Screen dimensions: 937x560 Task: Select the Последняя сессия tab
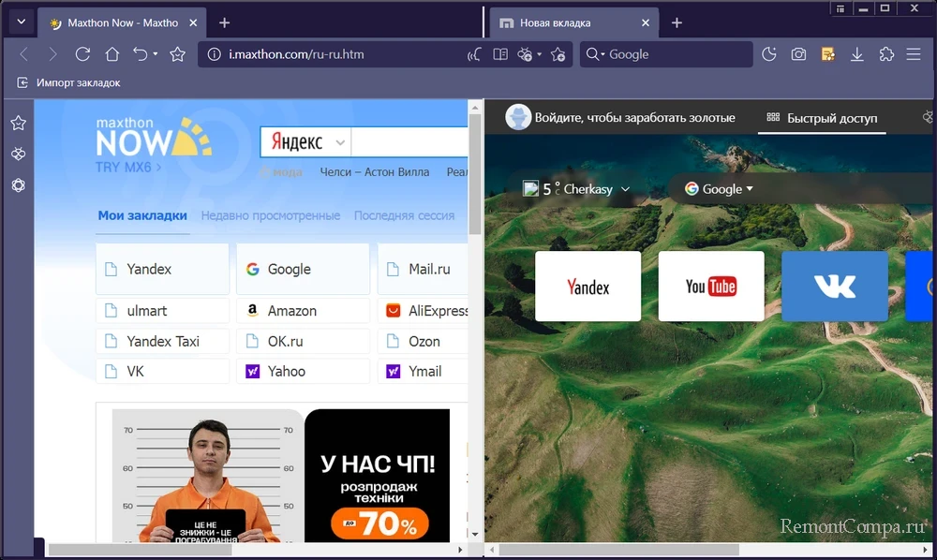click(x=404, y=215)
